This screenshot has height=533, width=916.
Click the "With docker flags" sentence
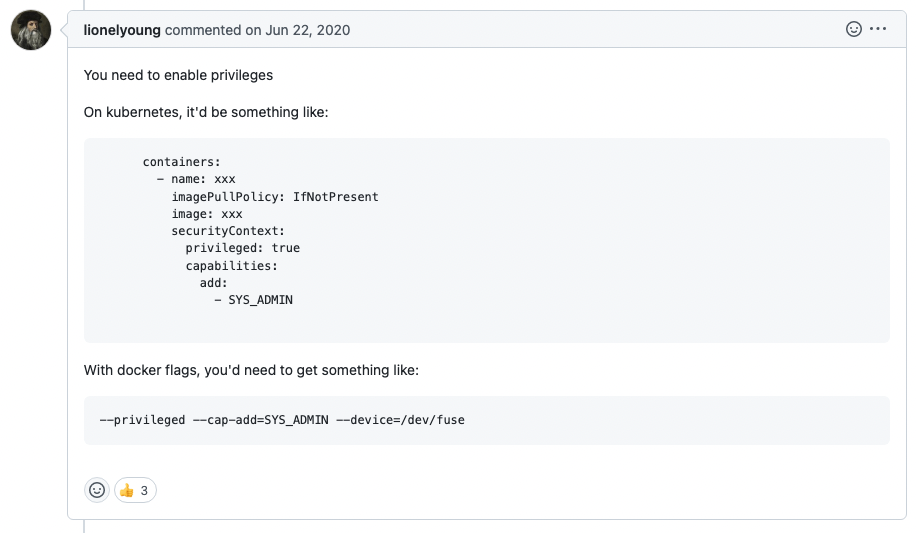[x=250, y=370]
